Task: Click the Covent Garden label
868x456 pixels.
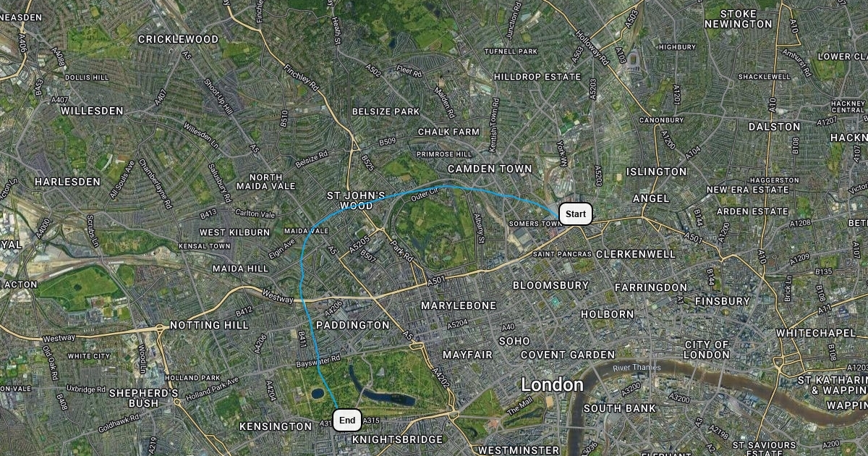Action: [568, 355]
